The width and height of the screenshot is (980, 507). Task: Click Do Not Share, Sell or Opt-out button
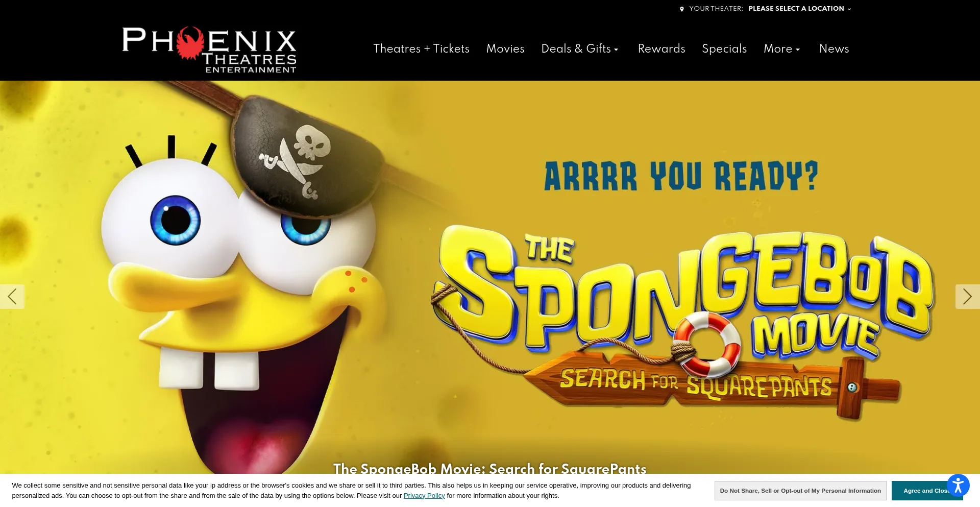(x=800, y=491)
